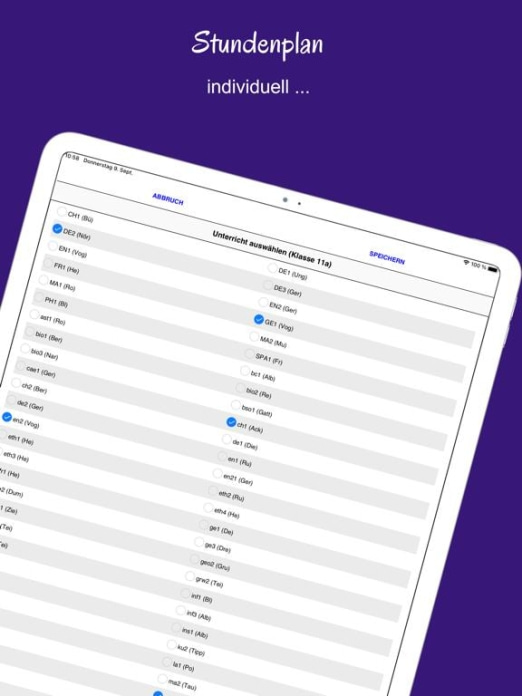Tap the ABBRUCH cancel button

(168, 199)
